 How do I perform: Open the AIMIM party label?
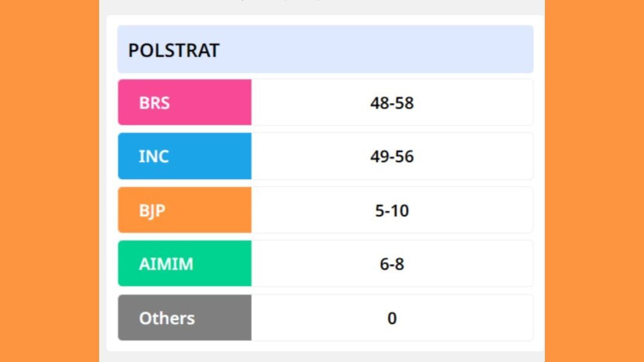(166, 264)
